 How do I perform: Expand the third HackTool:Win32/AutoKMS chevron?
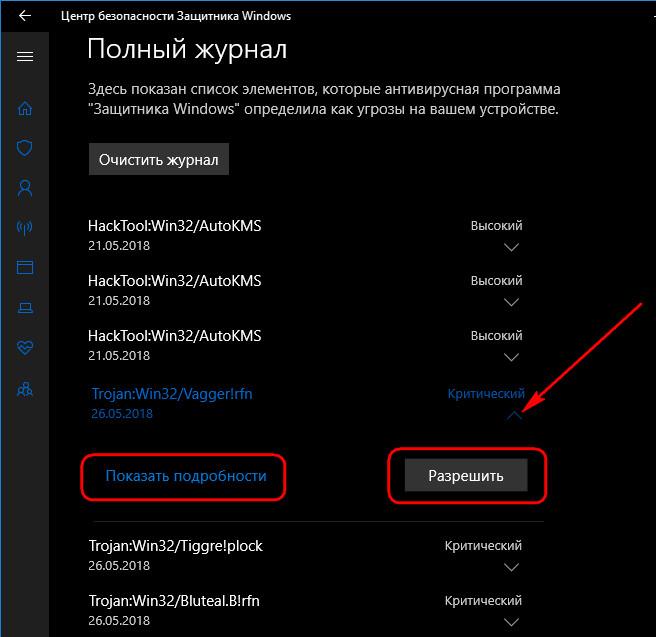pyautogui.click(x=511, y=357)
